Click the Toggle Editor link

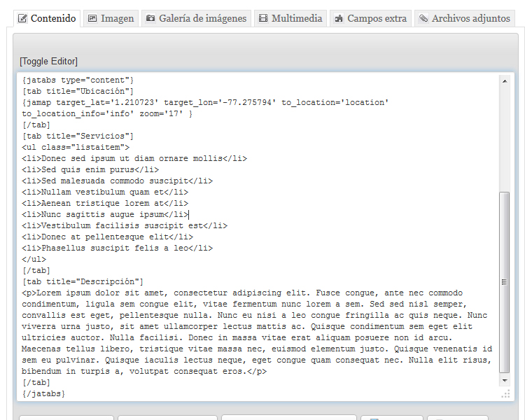point(48,62)
